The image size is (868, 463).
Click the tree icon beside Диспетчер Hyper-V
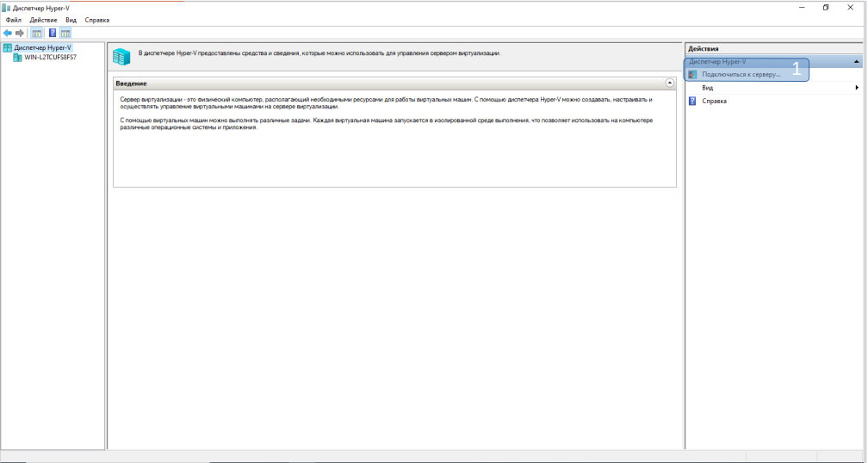pos(8,48)
